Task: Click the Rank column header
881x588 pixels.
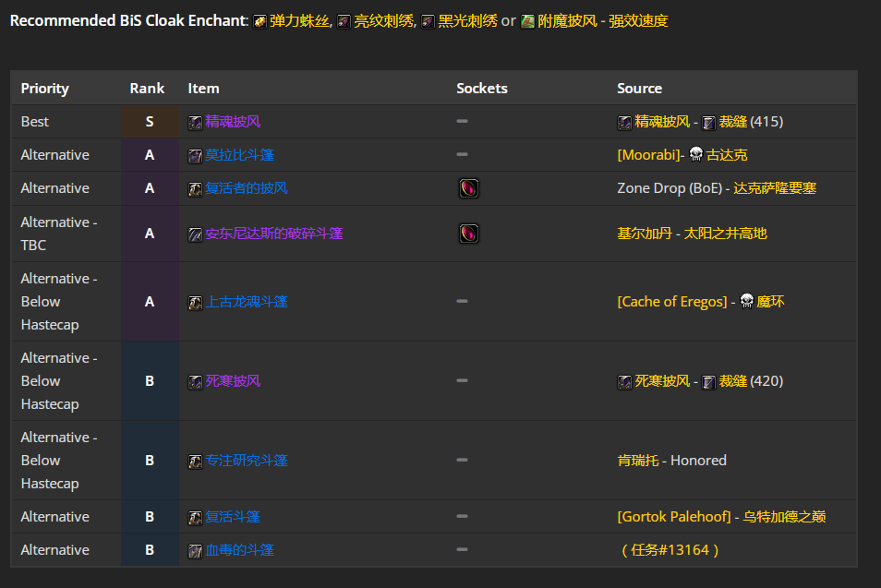Action: (147, 89)
